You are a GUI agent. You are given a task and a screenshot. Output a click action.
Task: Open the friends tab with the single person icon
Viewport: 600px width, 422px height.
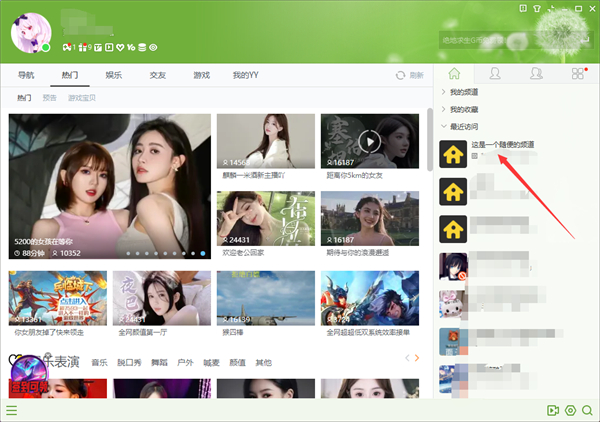coord(495,73)
